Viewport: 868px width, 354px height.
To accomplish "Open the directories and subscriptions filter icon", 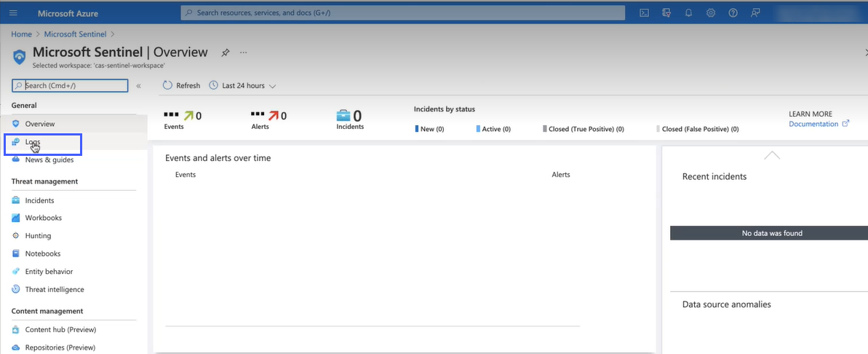I will [666, 12].
